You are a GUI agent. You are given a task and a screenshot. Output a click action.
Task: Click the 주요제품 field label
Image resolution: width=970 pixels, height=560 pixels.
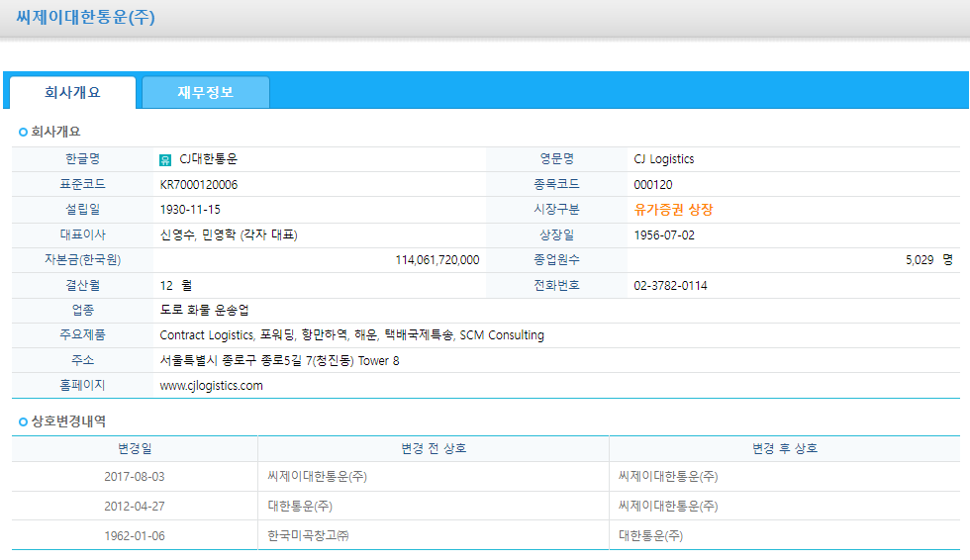tap(83, 335)
